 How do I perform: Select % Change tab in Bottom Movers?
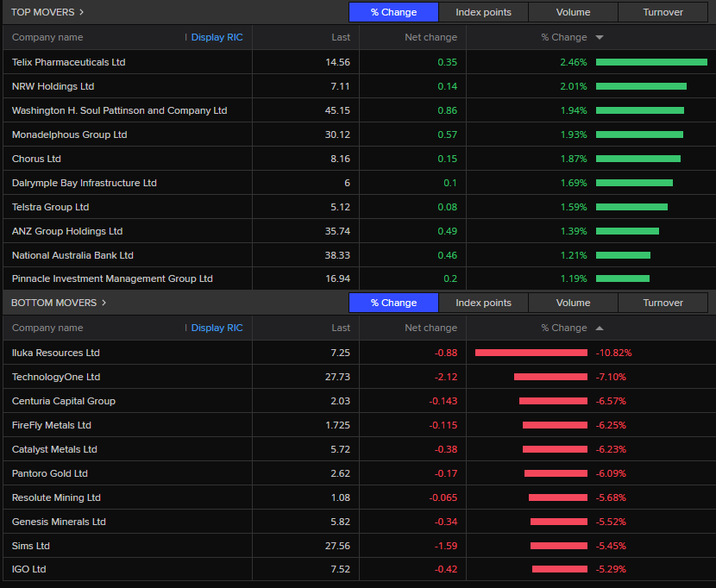[x=393, y=303]
